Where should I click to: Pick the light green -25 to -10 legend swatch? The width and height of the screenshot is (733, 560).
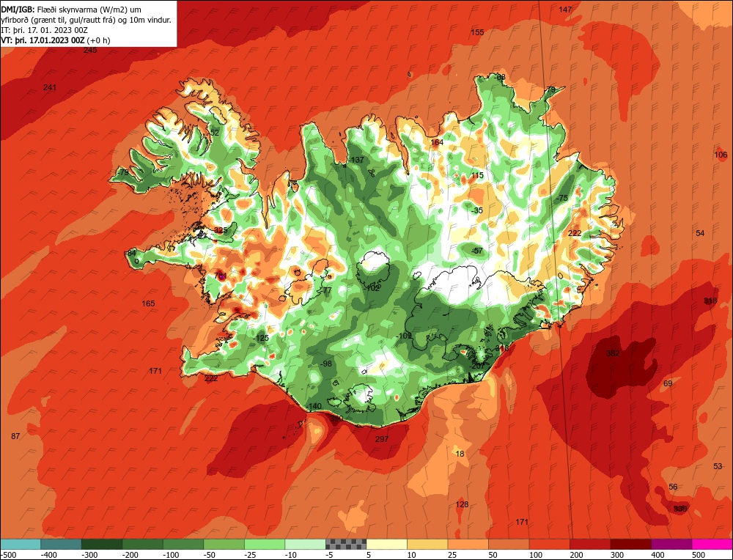tap(265, 544)
